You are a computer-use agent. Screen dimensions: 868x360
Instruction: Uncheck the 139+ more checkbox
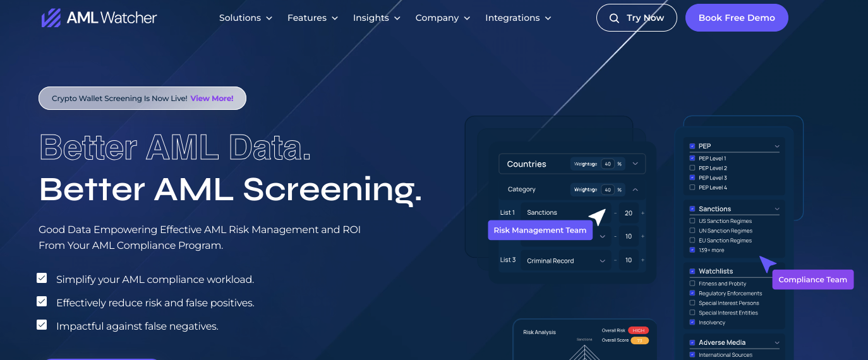[692, 250]
